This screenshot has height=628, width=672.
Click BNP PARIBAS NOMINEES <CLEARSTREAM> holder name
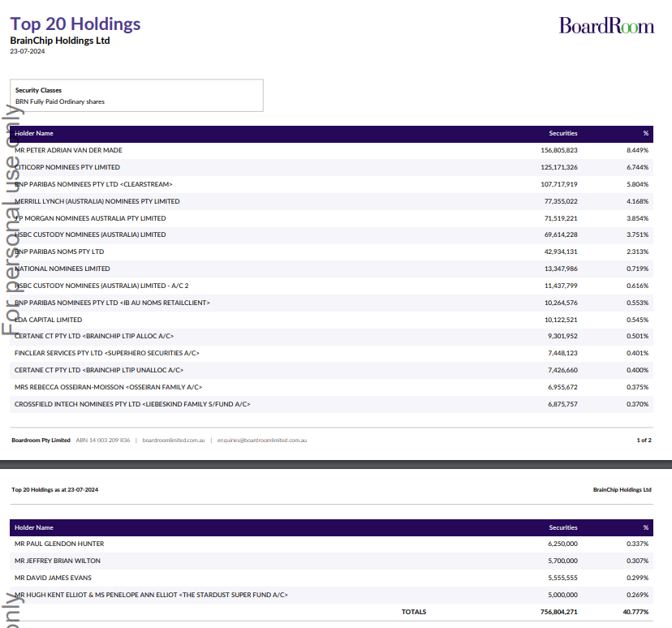[93, 185]
